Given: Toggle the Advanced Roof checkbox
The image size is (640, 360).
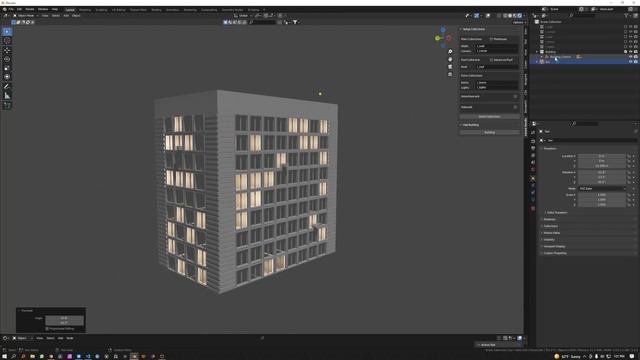Looking at the screenshot, I should pyautogui.click(x=491, y=60).
